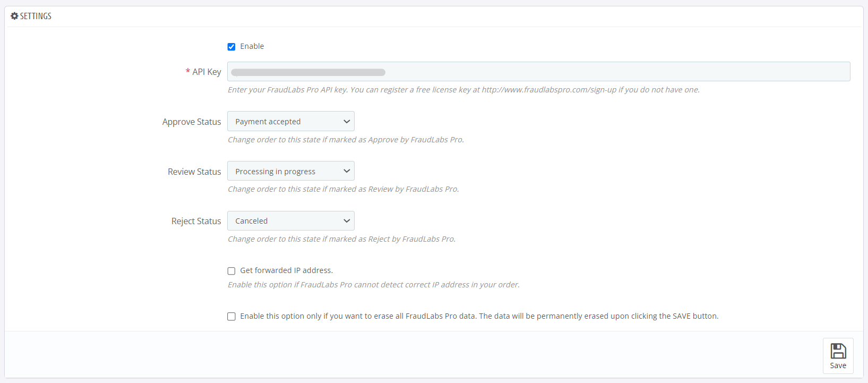Open the Reject Status dropdown showing Canceled
Viewport: 868px width, 383px height.
coord(290,220)
